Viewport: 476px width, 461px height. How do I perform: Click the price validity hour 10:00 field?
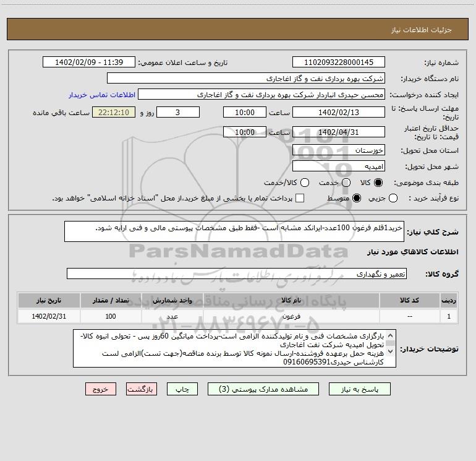tap(245, 132)
